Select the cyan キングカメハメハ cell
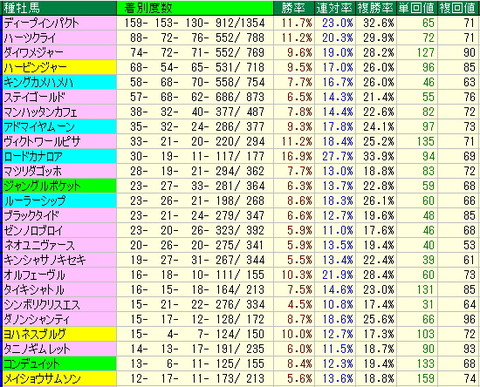The height and width of the screenshot is (387, 480). pyautogui.click(x=60, y=82)
